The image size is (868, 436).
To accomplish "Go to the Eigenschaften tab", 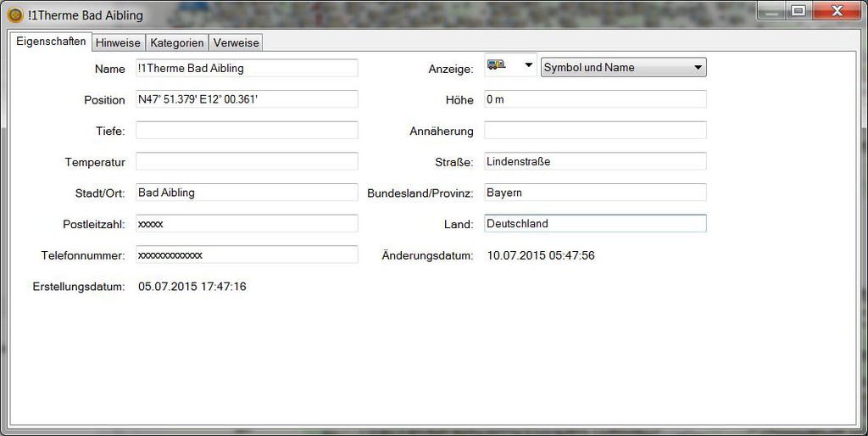I will tap(51, 42).
